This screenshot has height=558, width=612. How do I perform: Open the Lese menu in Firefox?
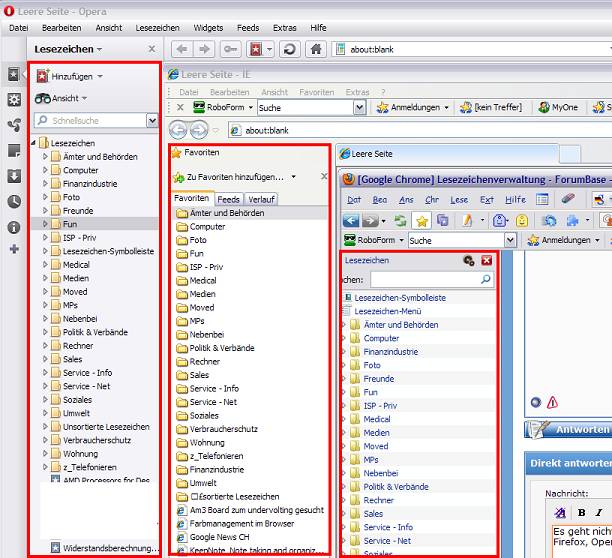point(459,199)
